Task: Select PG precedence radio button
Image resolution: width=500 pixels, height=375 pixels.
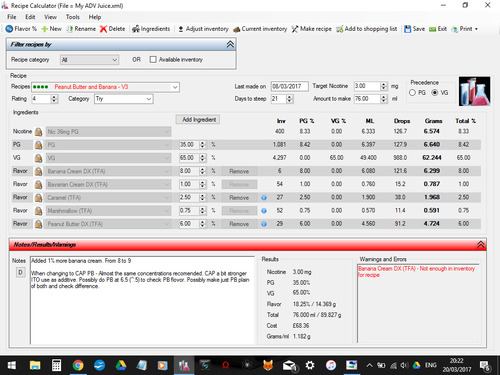Action: pyautogui.click(x=412, y=93)
